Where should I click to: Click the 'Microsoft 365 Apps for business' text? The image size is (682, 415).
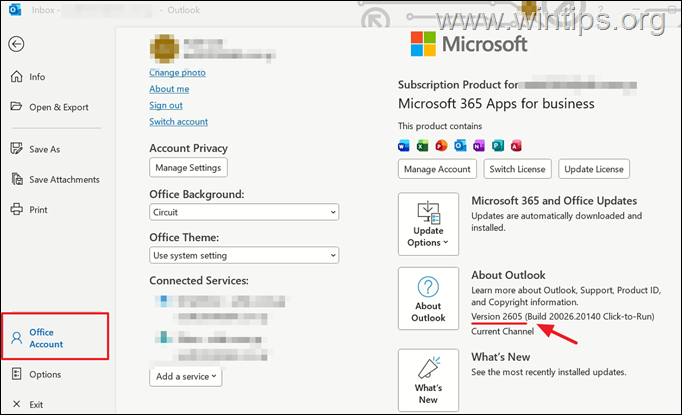pos(496,104)
